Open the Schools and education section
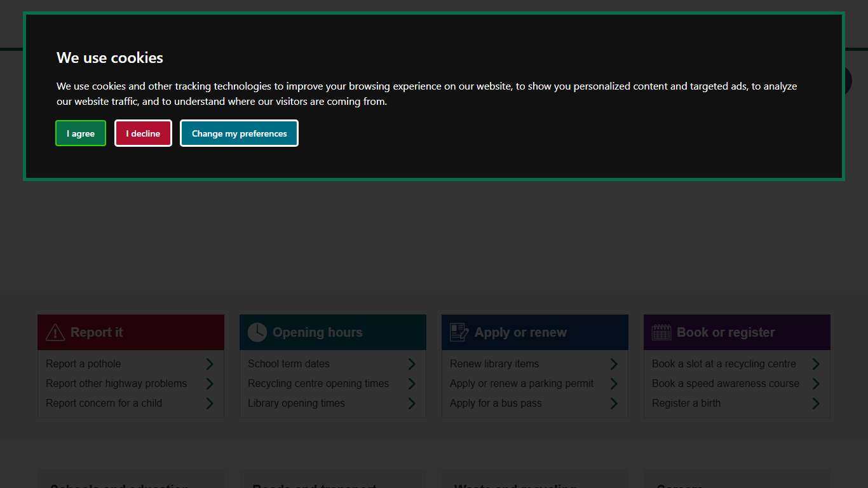 coord(118,485)
